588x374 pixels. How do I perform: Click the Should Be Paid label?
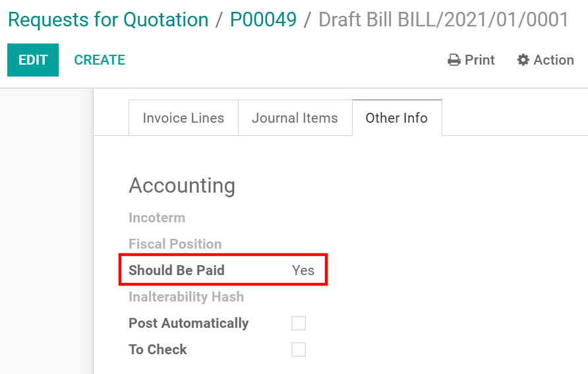[177, 270]
